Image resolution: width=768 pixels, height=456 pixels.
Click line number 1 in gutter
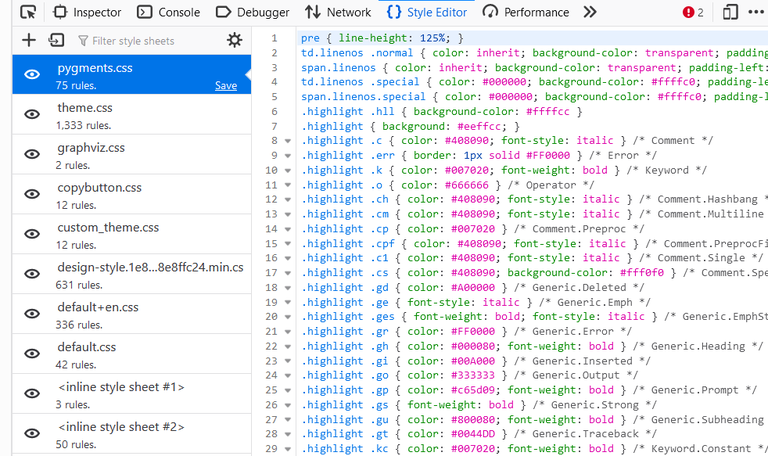click(274, 38)
